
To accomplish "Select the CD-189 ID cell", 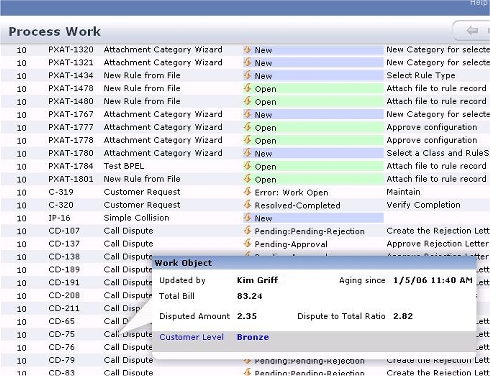I will (64, 269).
